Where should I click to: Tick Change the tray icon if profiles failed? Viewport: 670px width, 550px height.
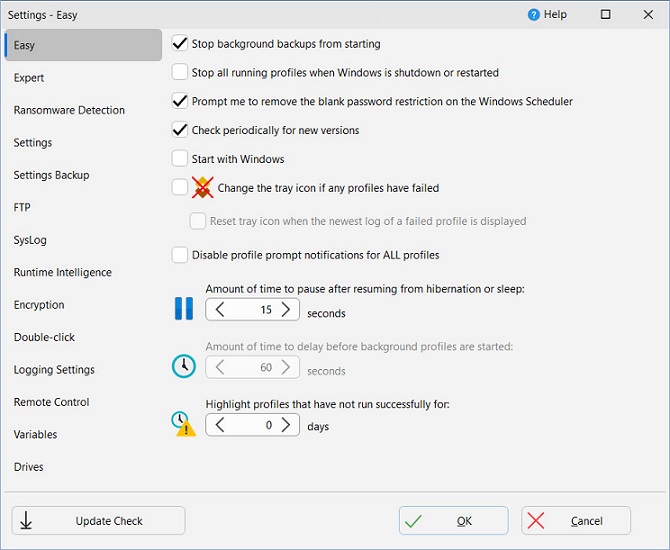[179, 187]
